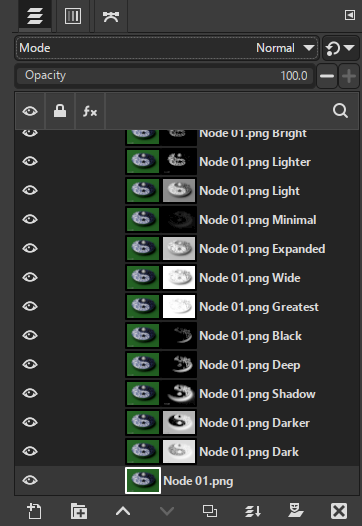The height and width of the screenshot is (526, 362).
Task: Select the Greatest layer's mask thumbnail
Action: [179, 306]
